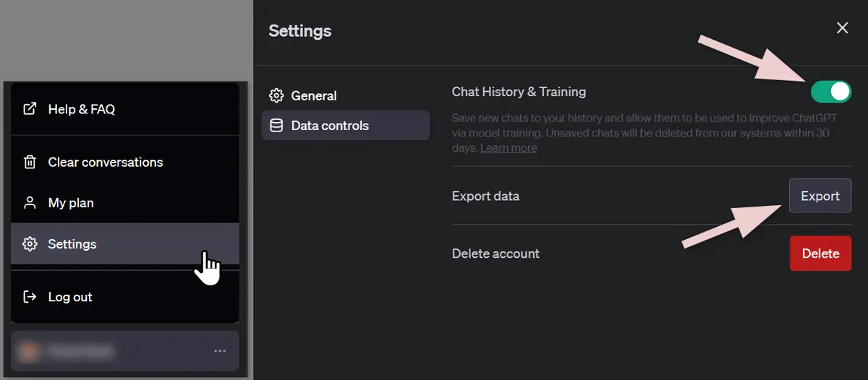Screen dimensions: 868x380
Task: Choose Clear conversations from the menu
Action: (x=125, y=162)
